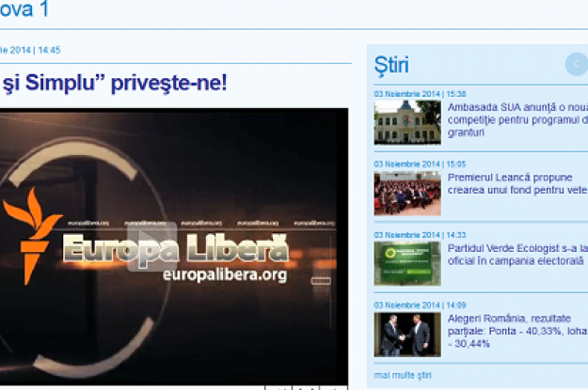Click the green party banner thumbnail
The width and height of the screenshot is (588, 390).
click(x=407, y=264)
